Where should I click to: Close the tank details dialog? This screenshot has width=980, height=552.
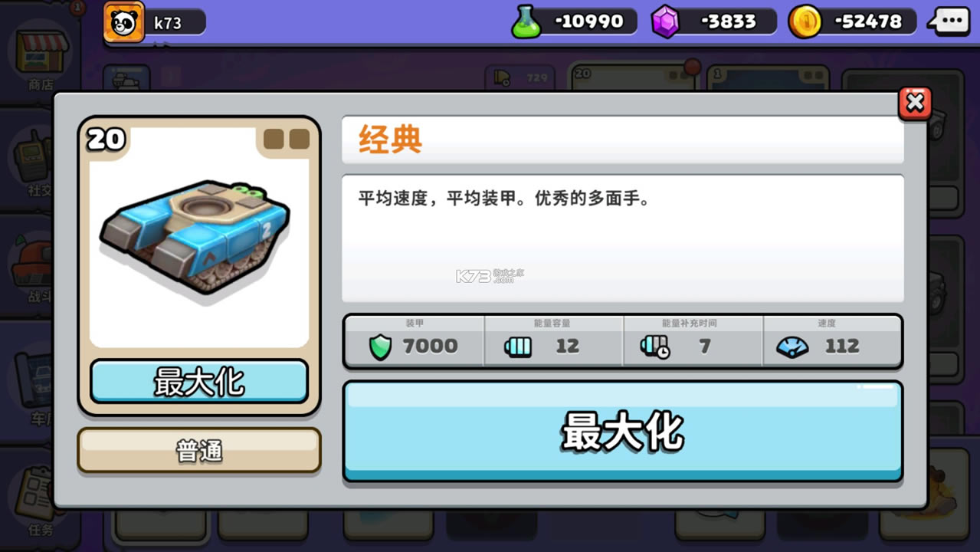[915, 103]
